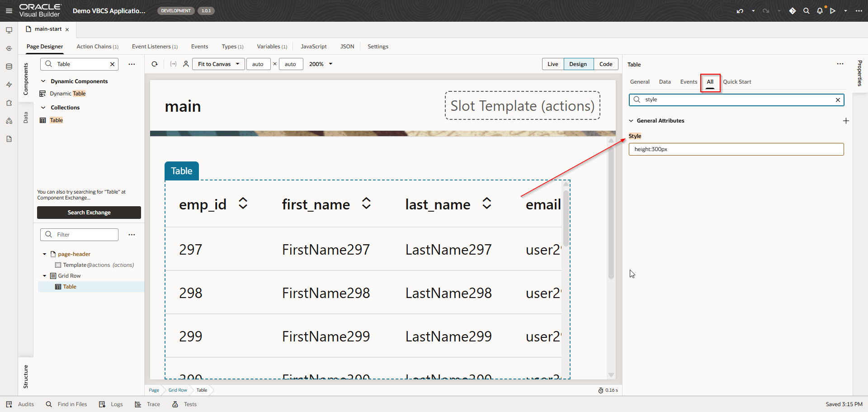
Task: Click the header search magnifier icon
Action: (806, 11)
